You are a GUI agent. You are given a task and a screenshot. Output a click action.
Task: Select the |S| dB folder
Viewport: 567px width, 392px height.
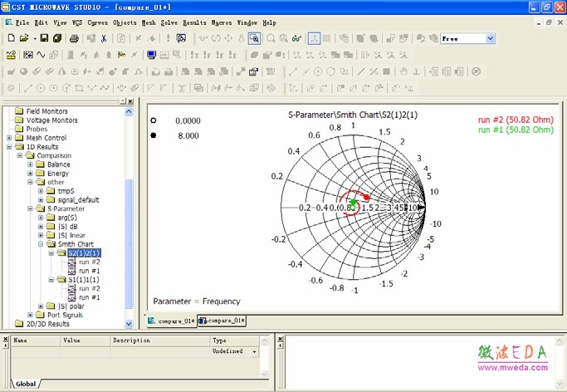point(67,227)
